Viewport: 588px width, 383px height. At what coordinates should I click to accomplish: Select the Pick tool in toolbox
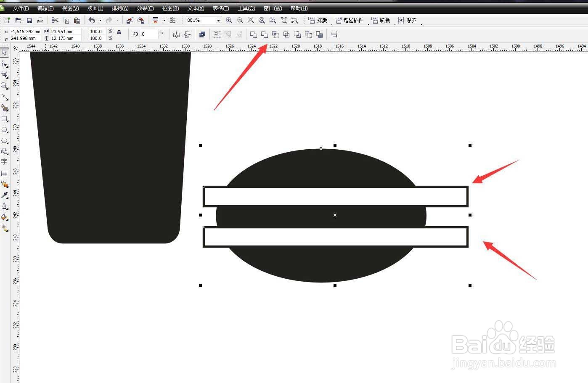click(x=4, y=53)
